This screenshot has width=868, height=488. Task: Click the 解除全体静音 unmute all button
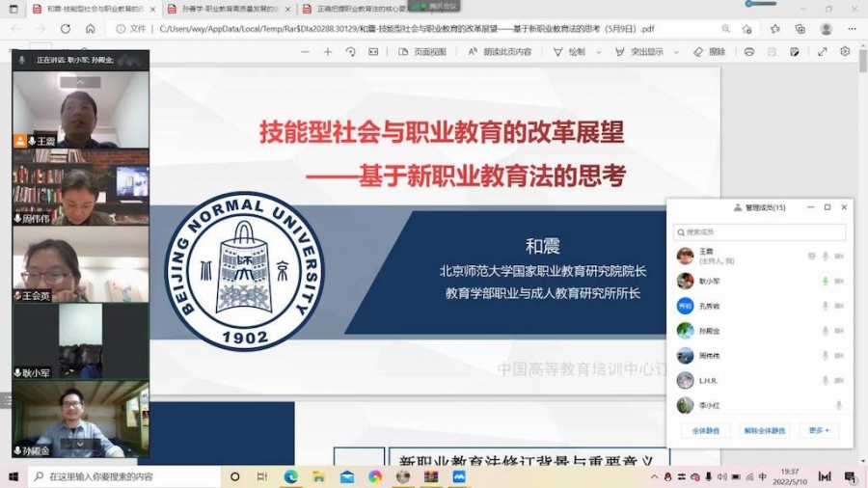coord(764,430)
